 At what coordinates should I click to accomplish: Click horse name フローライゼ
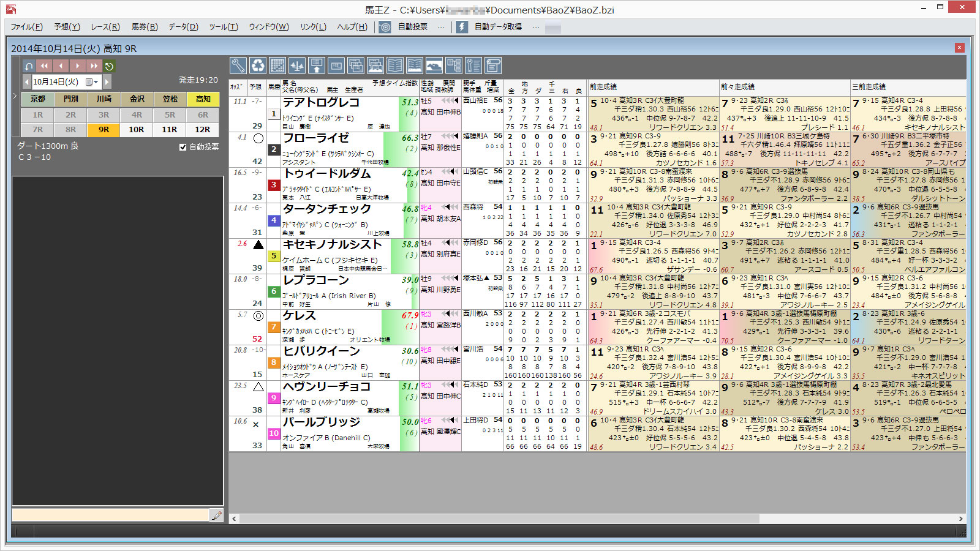[316, 138]
